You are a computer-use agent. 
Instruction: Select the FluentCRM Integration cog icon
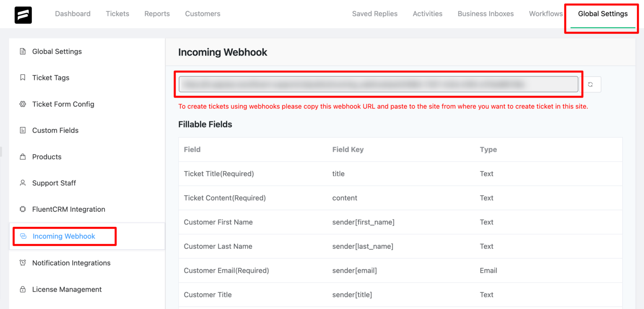(x=23, y=209)
